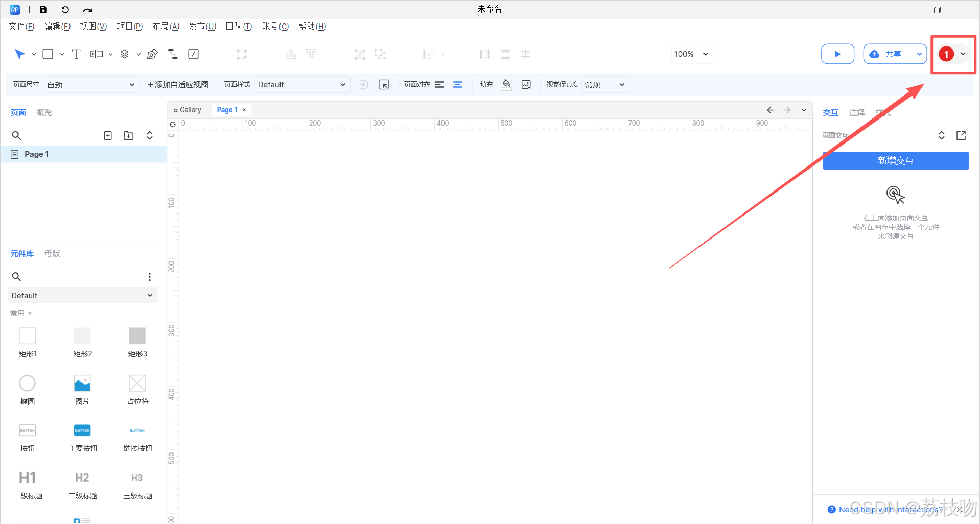980x524 pixels.
Task: Select the 一级标题 H1 widget
Action: tap(28, 485)
